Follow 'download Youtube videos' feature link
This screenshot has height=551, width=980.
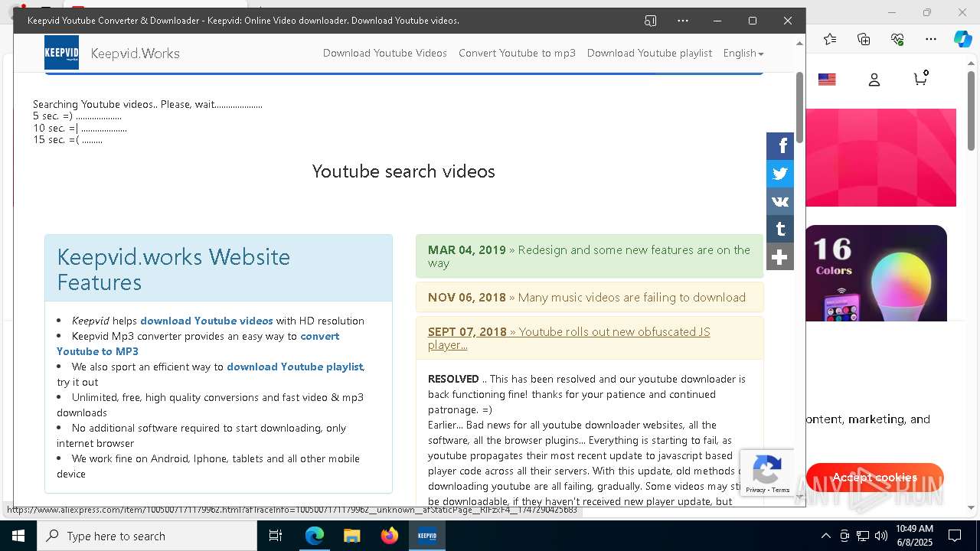207,321
